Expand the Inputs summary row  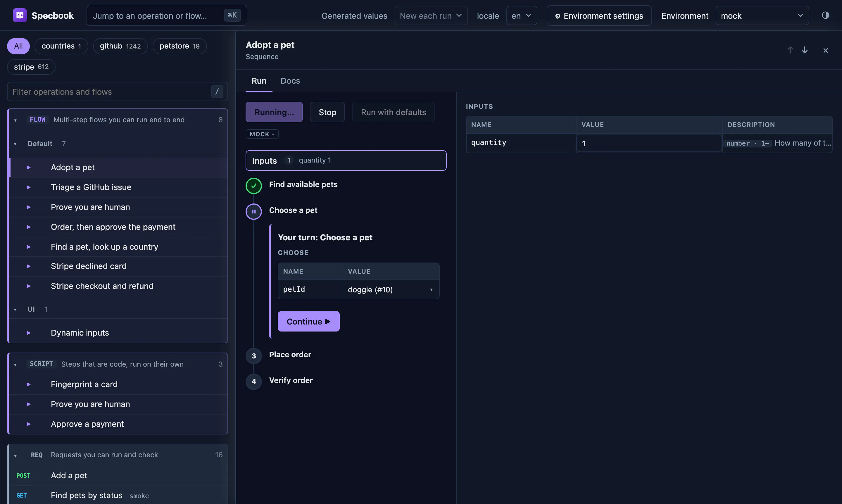tap(346, 160)
